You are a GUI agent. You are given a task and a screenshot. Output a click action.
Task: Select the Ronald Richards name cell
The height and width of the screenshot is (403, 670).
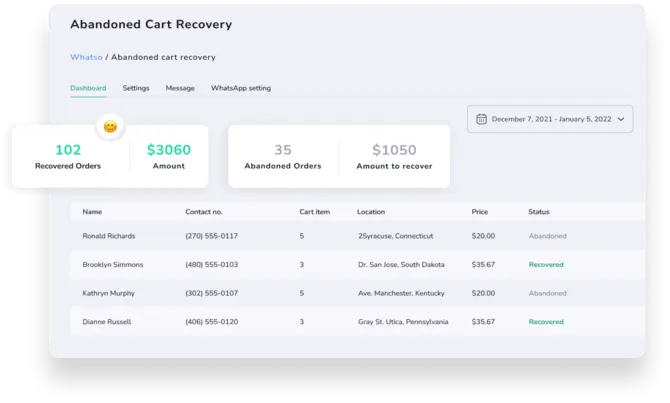pyautogui.click(x=109, y=236)
